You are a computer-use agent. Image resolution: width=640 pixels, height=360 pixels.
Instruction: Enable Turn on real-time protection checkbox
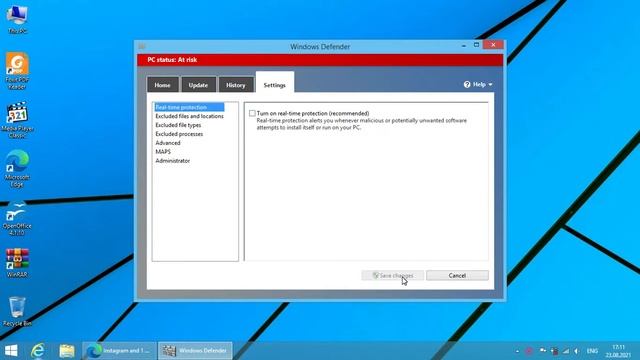click(252, 113)
